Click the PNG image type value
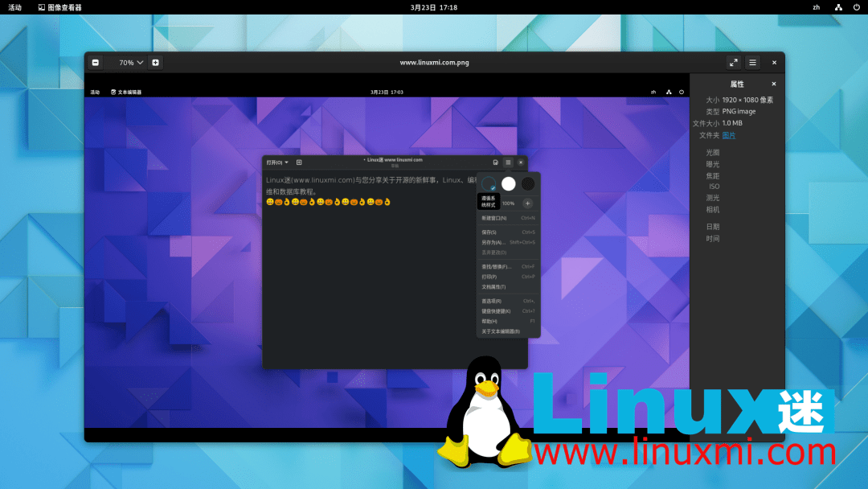Screen dimensions: 868x489 pos(739,111)
